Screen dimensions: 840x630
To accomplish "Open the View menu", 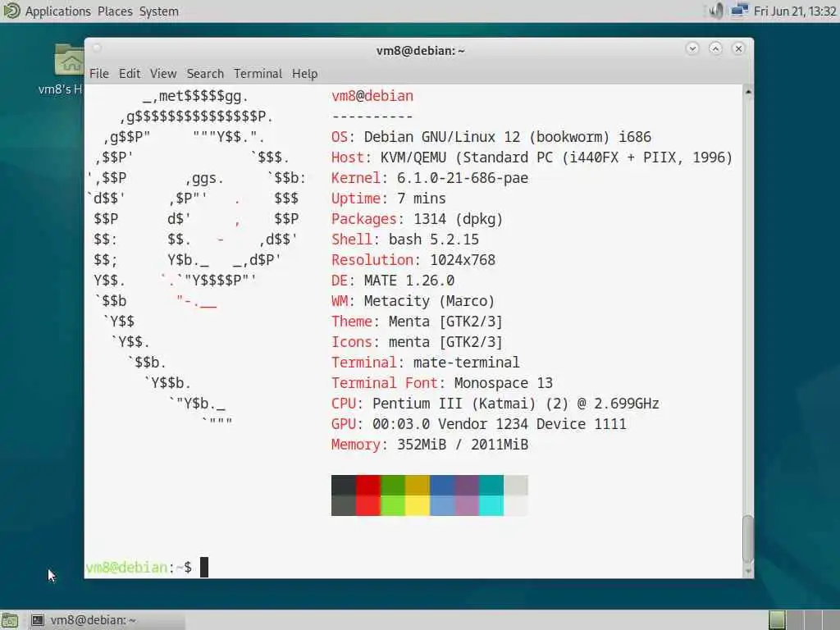I will (x=163, y=73).
